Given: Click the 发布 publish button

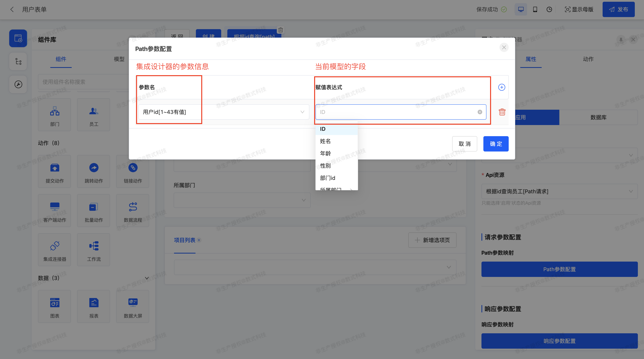Looking at the screenshot, I should [x=619, y=10].
